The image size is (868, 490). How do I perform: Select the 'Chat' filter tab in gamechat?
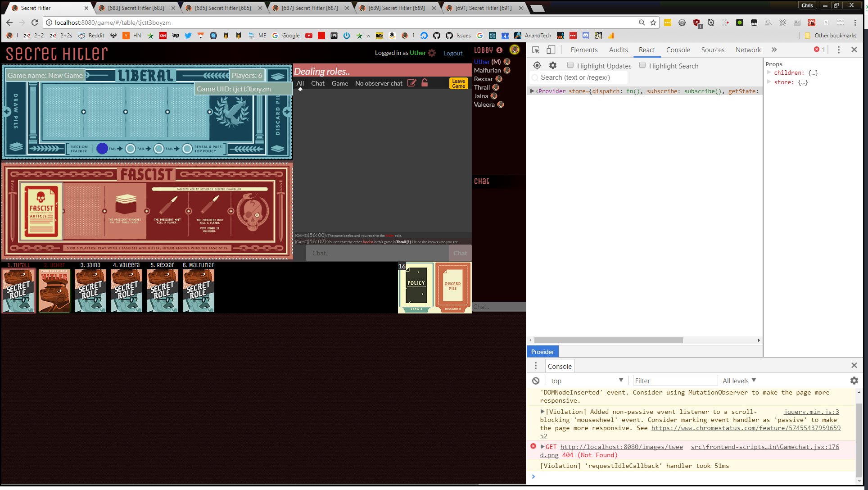pos(317,83)
